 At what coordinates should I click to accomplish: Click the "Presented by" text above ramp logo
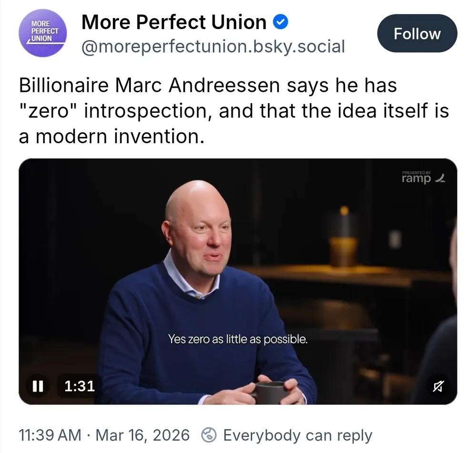click(x=416, y=172)
